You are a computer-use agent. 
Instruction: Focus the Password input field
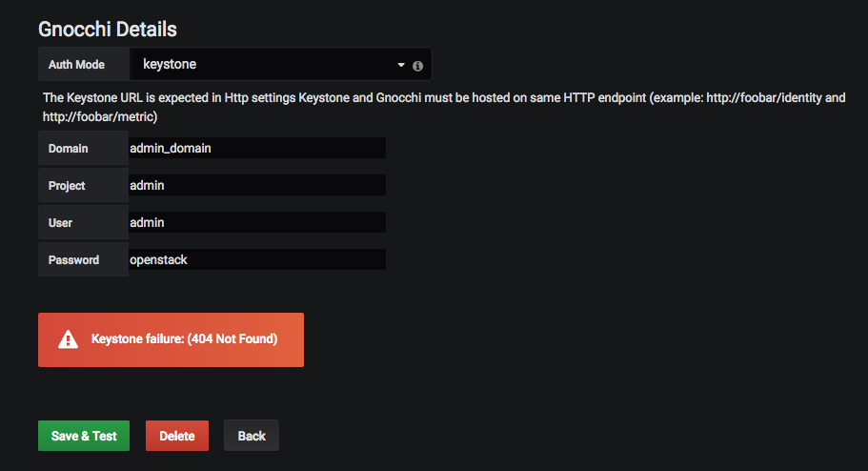[257, 259]
